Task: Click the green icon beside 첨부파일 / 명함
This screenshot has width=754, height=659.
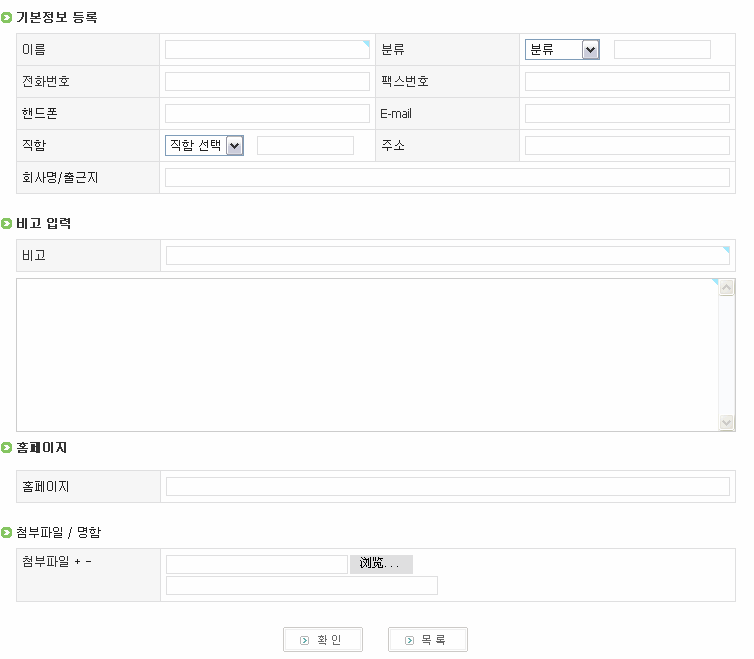Action: click(7, 532)
